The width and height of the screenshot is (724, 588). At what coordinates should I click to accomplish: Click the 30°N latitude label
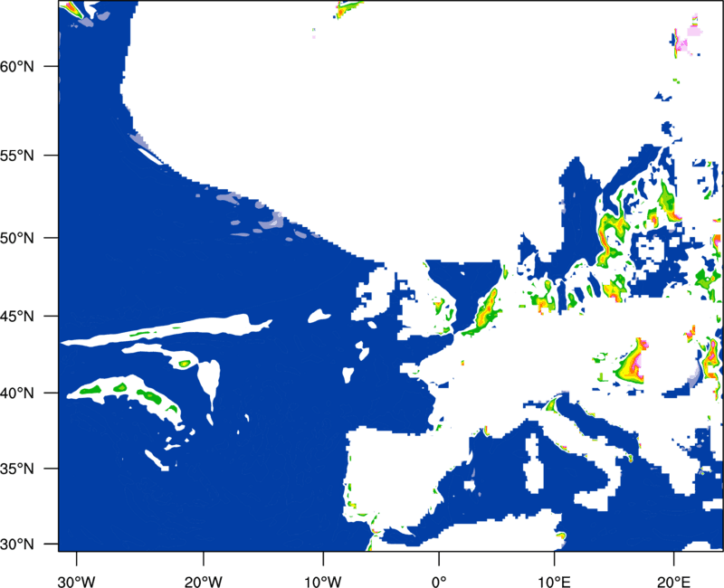point(17,545)
